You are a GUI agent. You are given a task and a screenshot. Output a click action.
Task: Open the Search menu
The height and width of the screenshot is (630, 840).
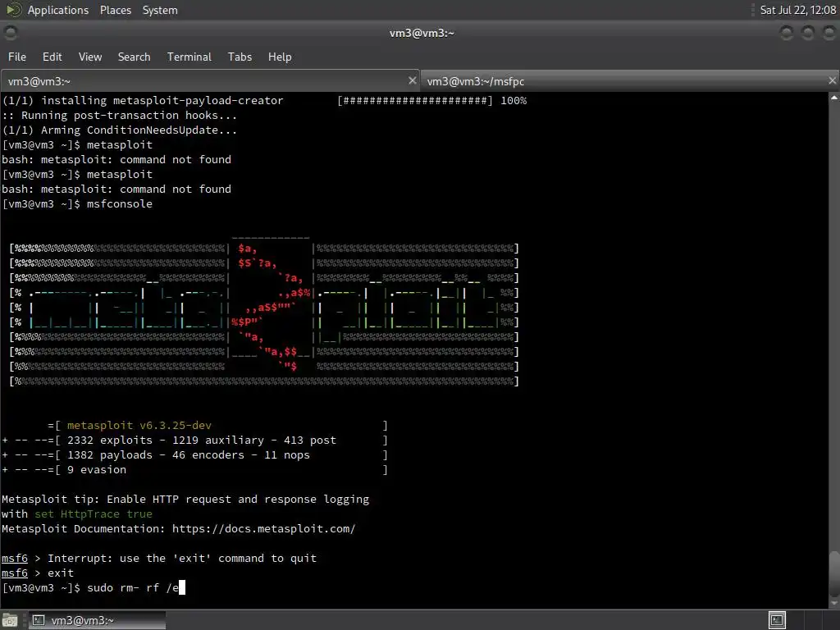pos(134,57)
